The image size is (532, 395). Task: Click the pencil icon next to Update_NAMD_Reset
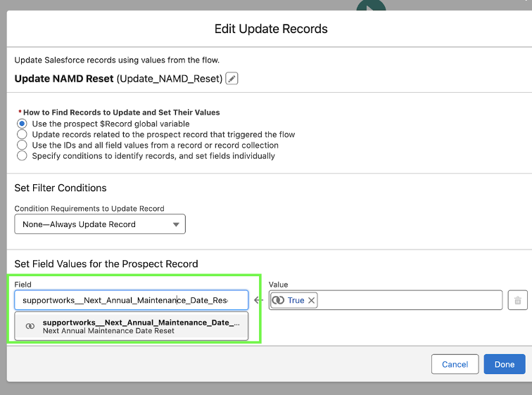(x=232, y=79)
